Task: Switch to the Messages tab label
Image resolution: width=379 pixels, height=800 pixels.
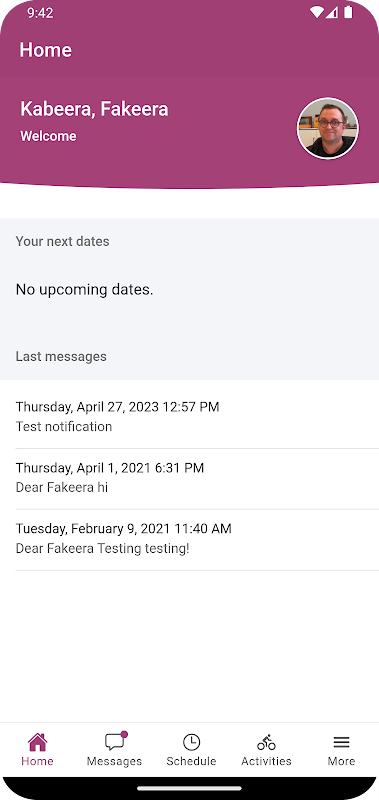Action: [x=114, y=761]
